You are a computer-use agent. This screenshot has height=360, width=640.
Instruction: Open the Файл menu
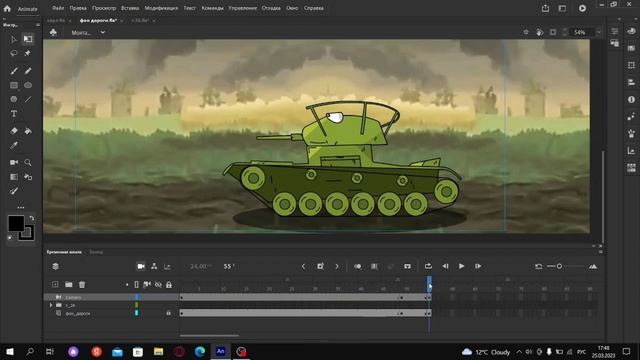(x=58, y=8)
